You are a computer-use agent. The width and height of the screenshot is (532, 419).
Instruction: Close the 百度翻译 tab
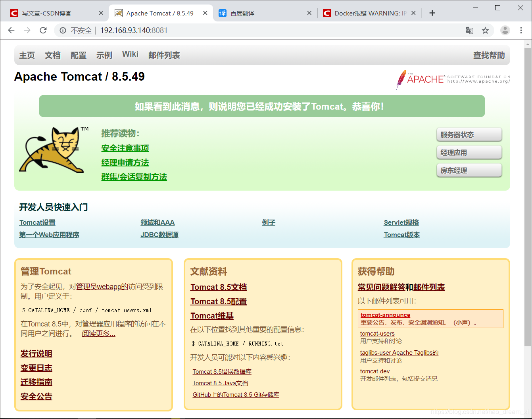[309, 13]
